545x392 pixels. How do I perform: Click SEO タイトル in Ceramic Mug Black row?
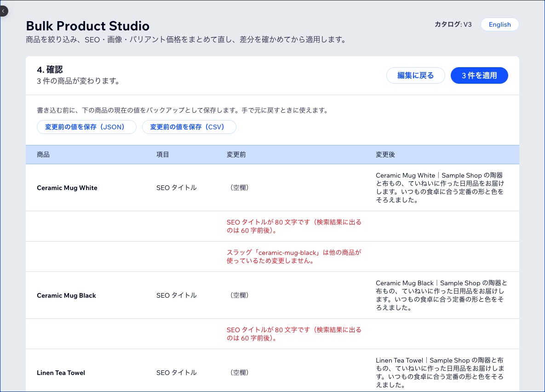point(177,295)
